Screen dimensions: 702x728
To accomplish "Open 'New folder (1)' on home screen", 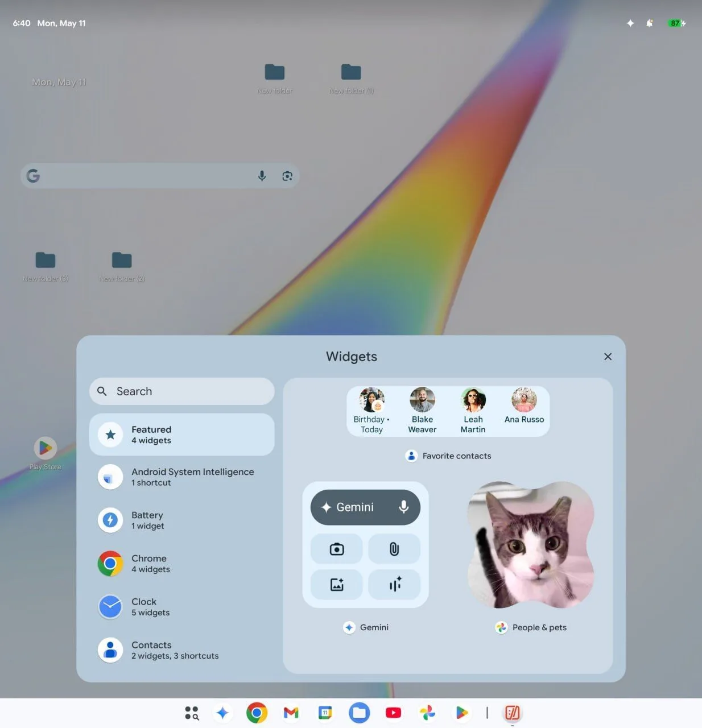I will [x=351, y=78].
